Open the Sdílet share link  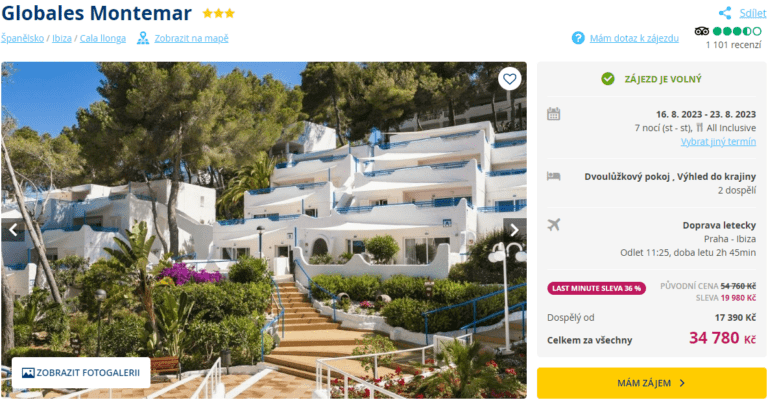752,13
